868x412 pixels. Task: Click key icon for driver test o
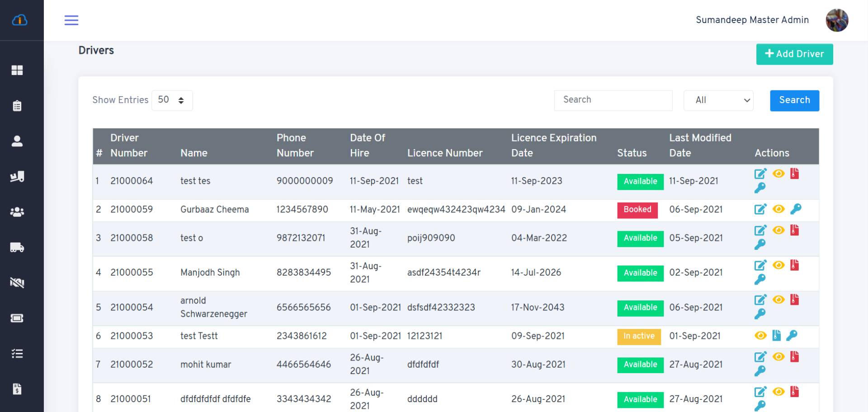[x=760, y=244]
